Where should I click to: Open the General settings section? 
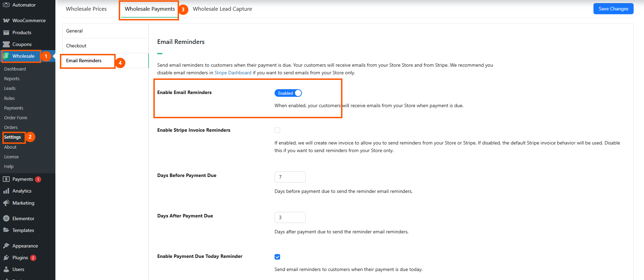coord(105,31)
